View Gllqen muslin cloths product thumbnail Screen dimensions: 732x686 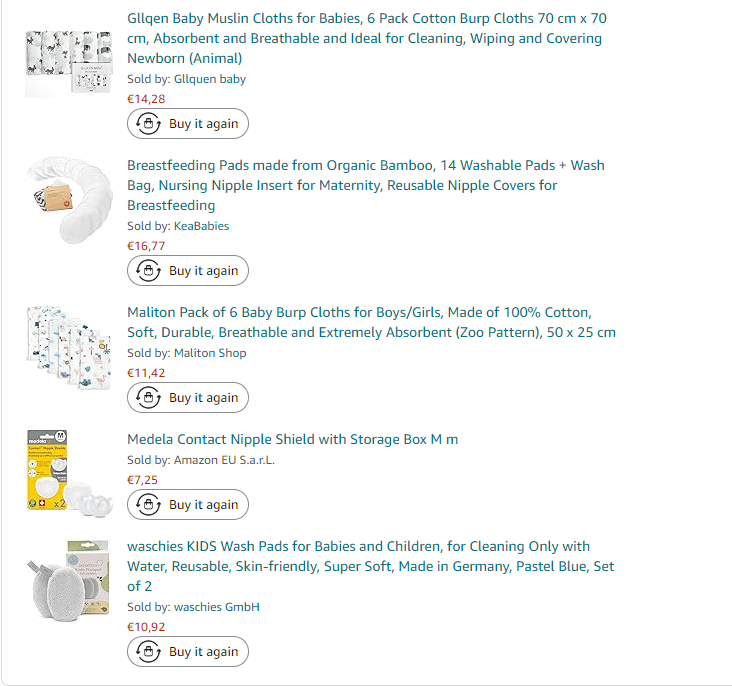click(69, 63)
